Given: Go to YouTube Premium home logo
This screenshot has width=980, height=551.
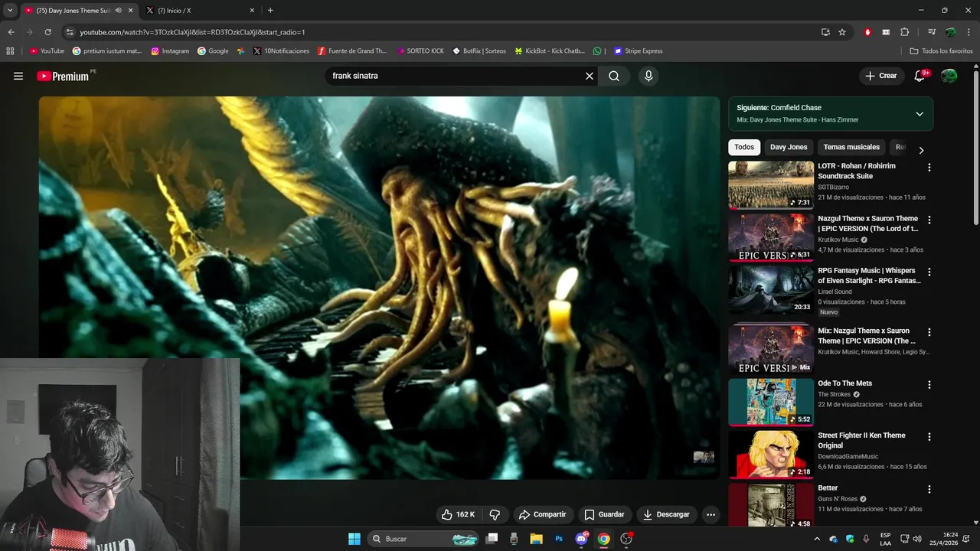Looking at the screenshot, I should [63, 76].
